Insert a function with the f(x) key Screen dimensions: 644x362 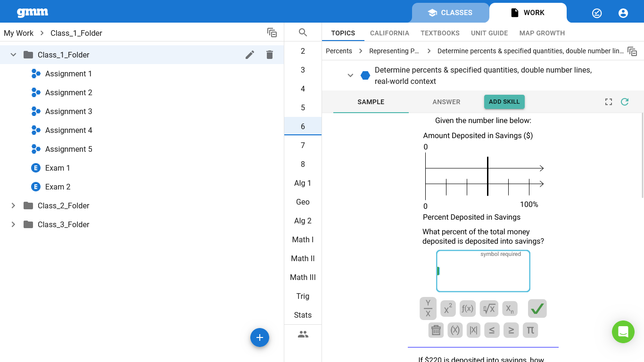click(x=467, y=309)
